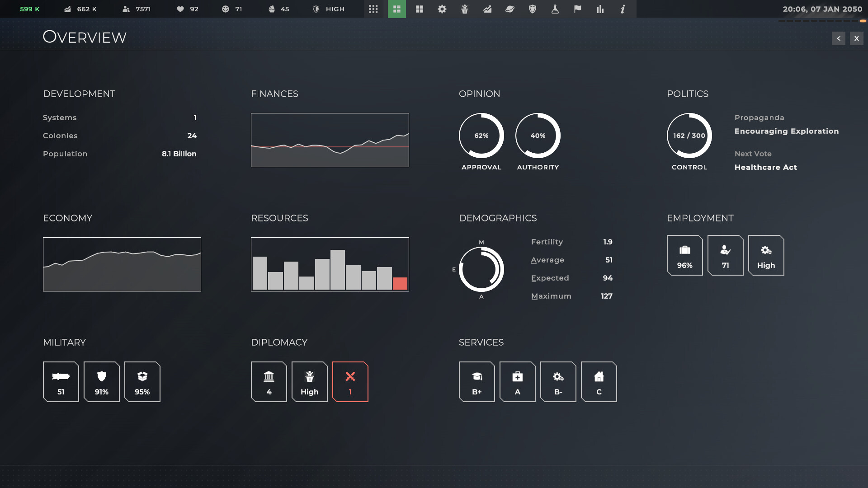Image resolution: width=868 pixels, height=488 pixels.
Task: Open the shield defense toolbar icon
Action: 532,9
